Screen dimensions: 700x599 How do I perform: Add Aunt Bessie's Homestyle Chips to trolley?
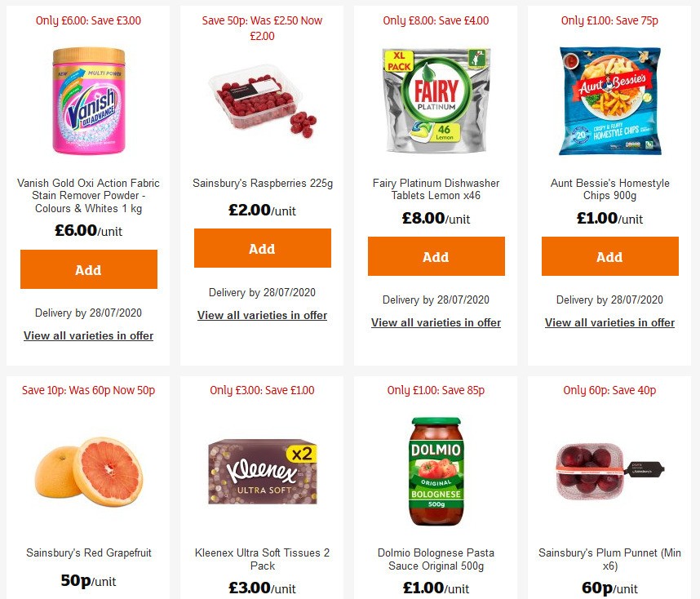click(609, 256)
